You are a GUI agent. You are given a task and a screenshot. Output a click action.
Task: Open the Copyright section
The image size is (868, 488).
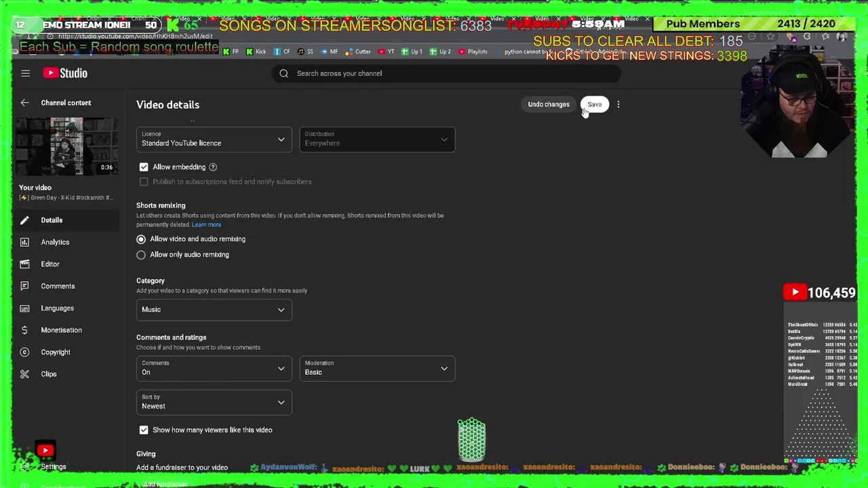[56, 352]
